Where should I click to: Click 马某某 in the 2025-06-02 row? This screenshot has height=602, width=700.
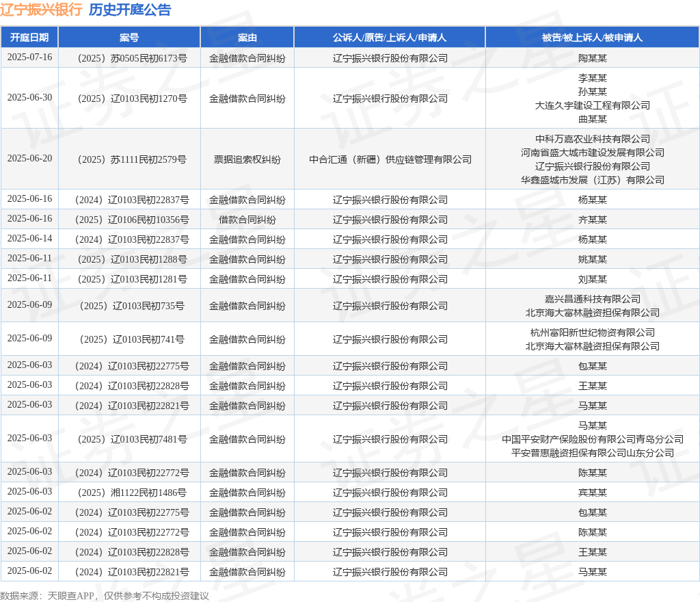(x=593, y=572)
